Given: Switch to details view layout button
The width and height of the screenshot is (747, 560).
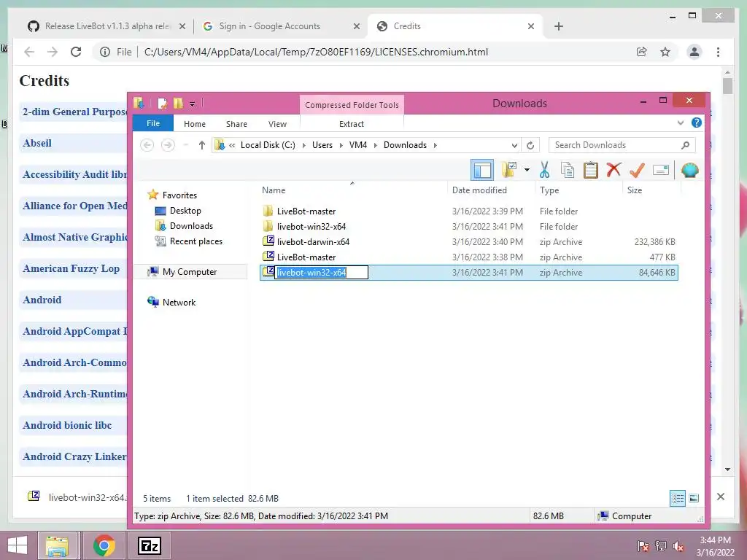Looking at the screenshot, I should [x=678, y=498].
